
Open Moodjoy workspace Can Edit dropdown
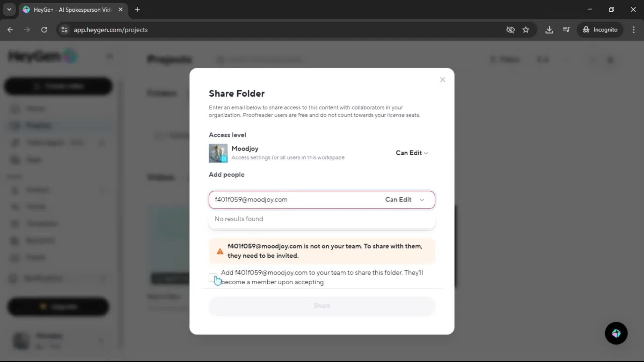[x=411, y=153]
